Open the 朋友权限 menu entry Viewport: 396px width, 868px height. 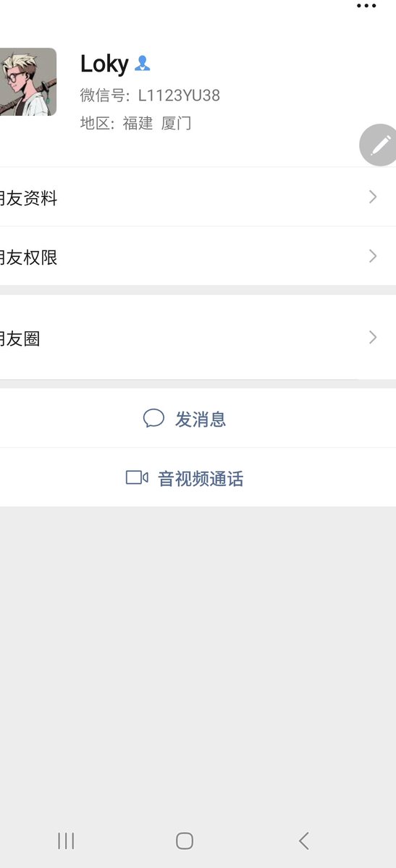[x=198, y=256]
